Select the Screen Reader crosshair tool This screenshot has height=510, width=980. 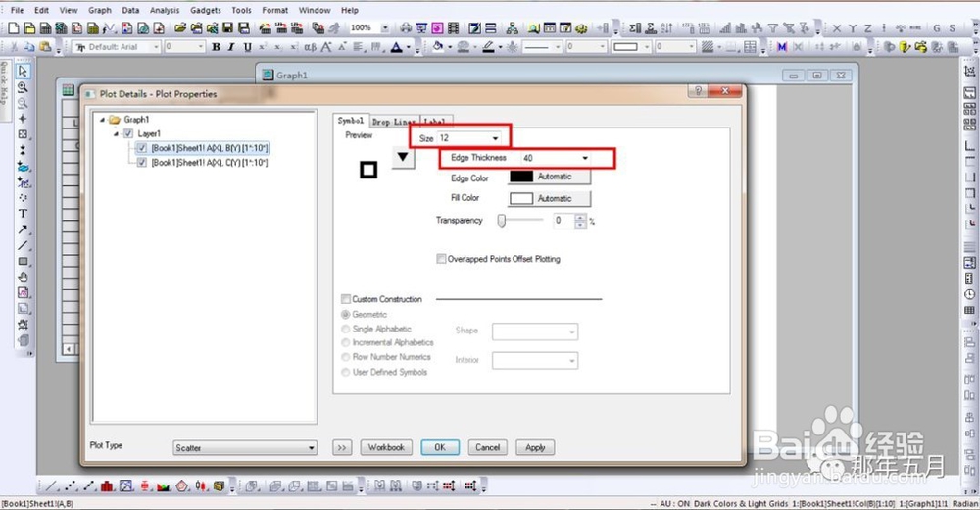coord(23,119)
